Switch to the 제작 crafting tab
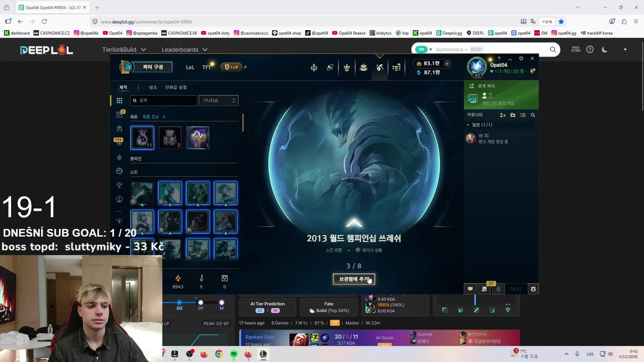 pos(123,87)
